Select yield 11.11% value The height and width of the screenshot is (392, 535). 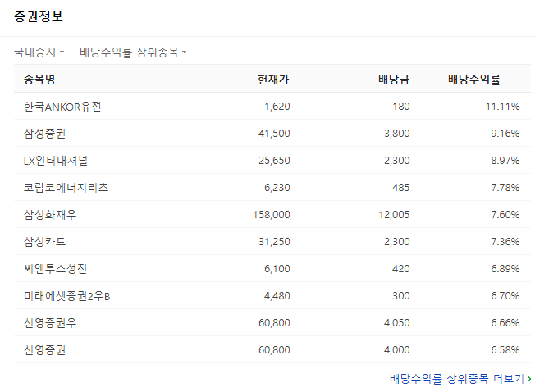(502, 107)
